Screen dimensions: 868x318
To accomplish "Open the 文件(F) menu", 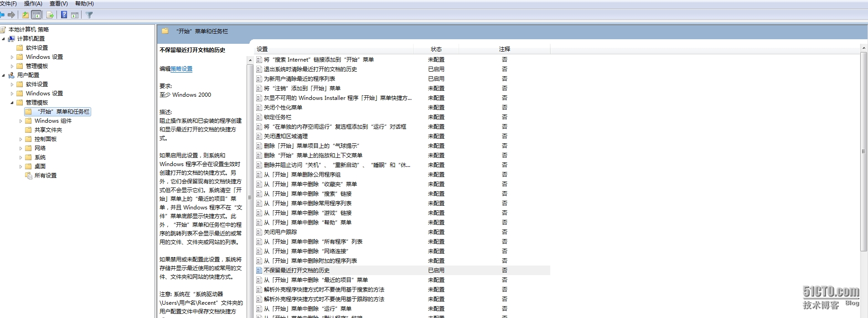I will [8, 4].
